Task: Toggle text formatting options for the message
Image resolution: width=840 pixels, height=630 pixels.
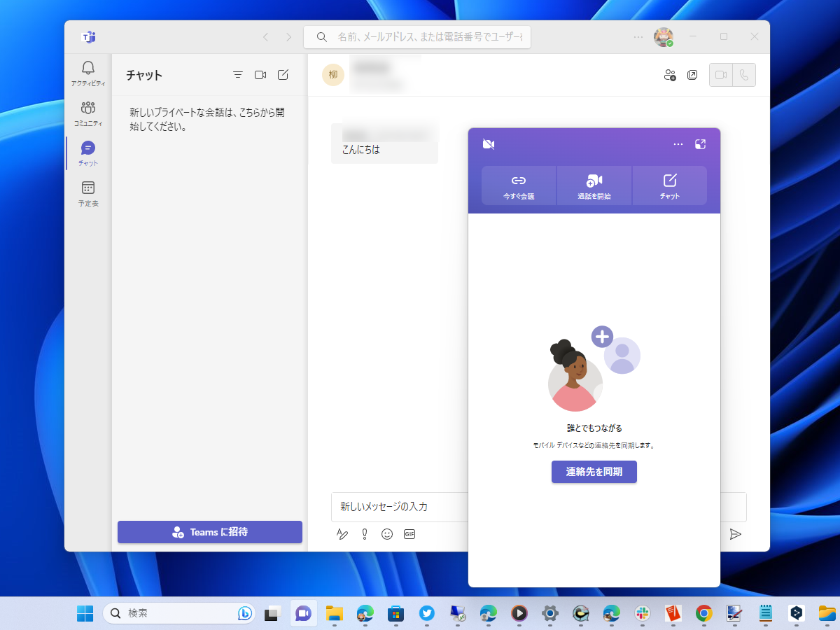Action: click(342, 533)
